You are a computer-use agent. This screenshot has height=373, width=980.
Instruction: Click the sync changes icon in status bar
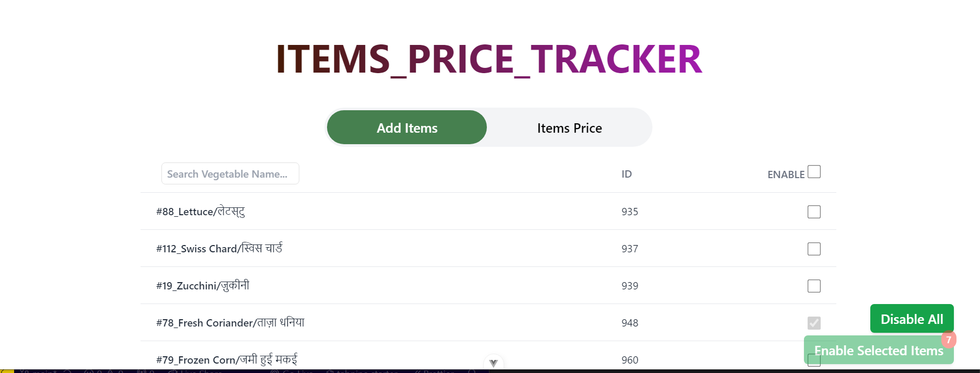(68, 371)
